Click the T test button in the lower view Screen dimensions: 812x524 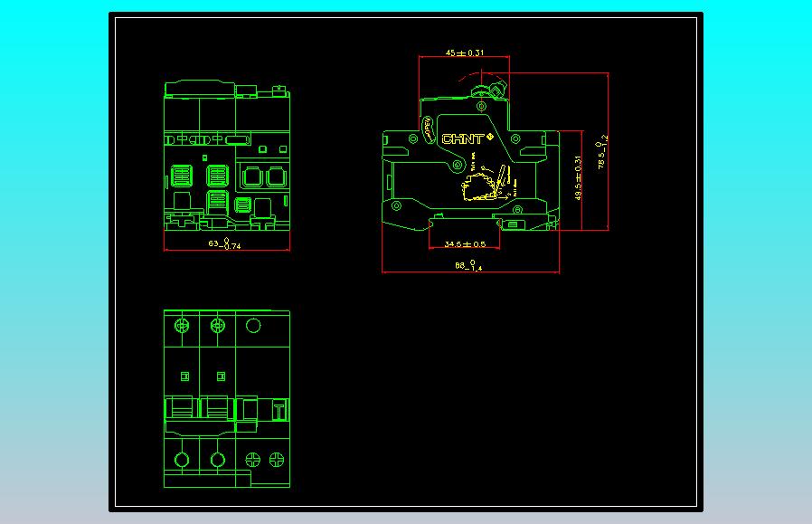point(279,411)
